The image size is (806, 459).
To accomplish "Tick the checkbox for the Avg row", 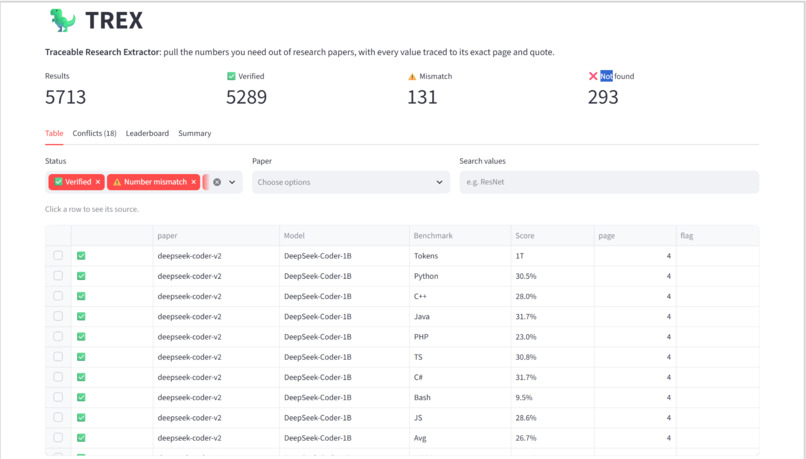I will tap(58, 437).
